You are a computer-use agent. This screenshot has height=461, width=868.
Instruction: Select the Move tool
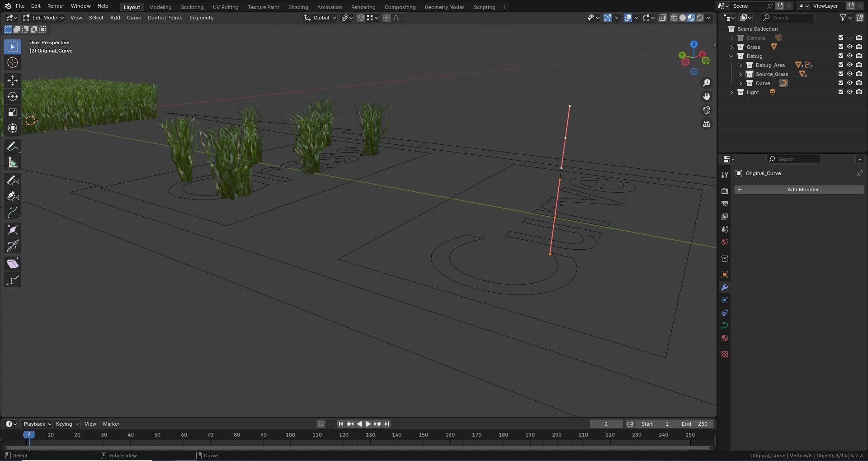pos(13,80)
